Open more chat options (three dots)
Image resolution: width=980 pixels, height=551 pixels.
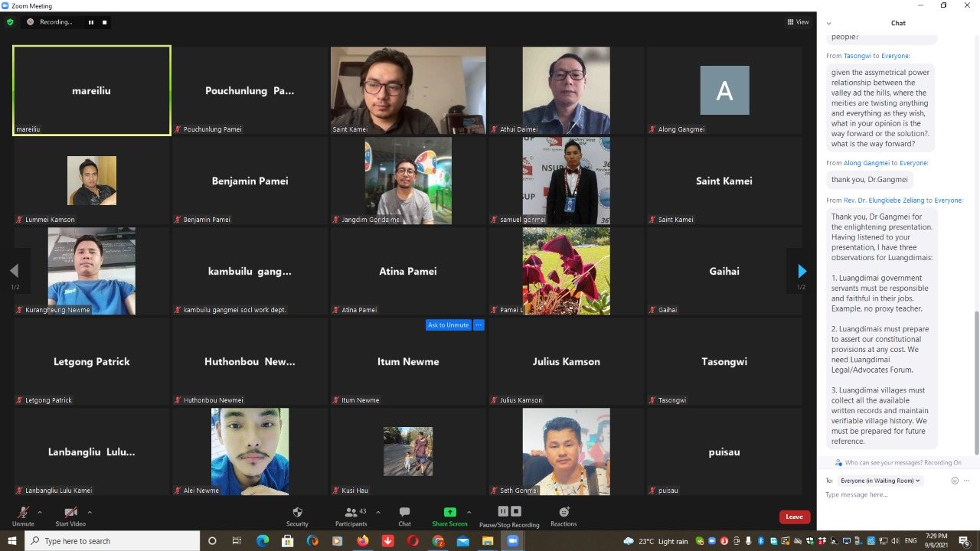click(967, 481)
